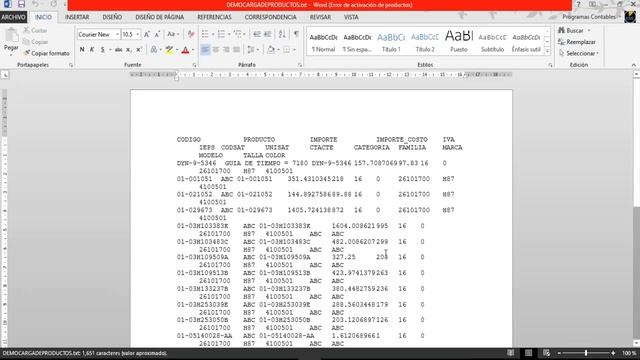Click the 100% zoom level
This screenshot has height=360, width=640.
point(629,353)
